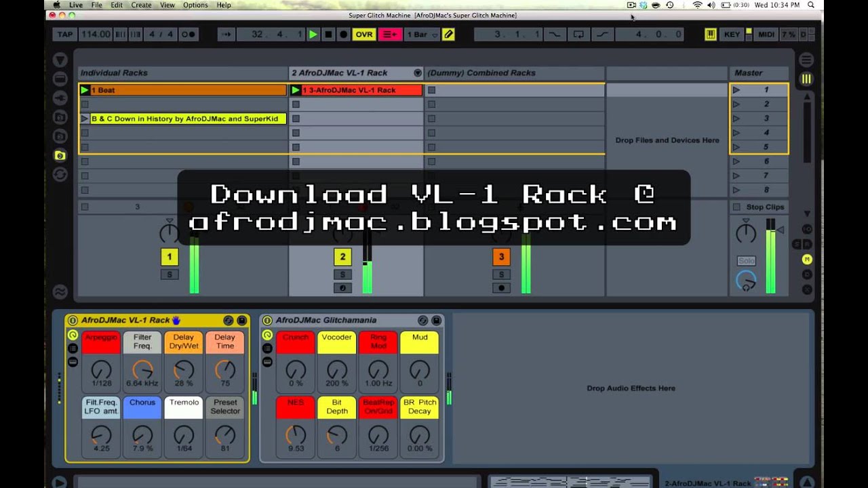Launch the 1 3-AfroDJMac VL-1 Rack clip

point(296,90)
